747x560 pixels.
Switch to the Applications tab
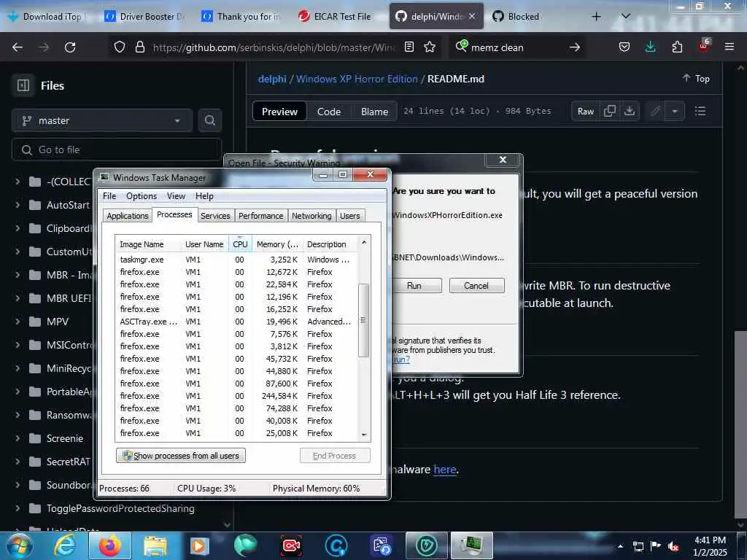(x=127, y=216)
